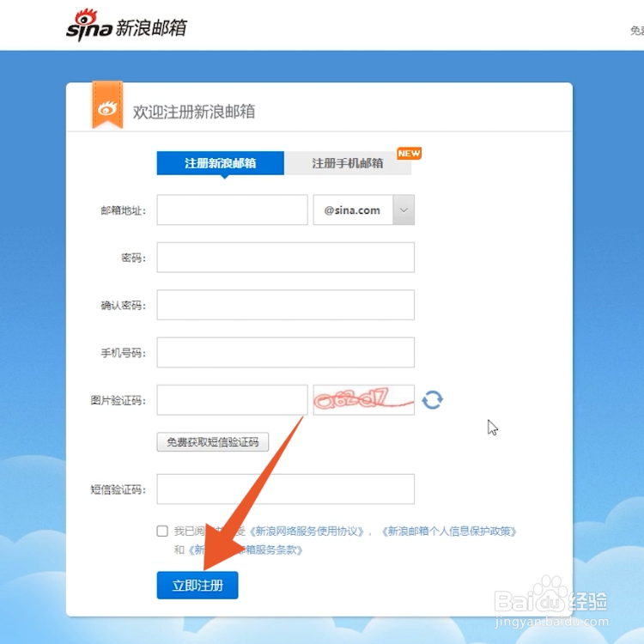Click the 欢迎注册新浪邮箱 heading
Screen dimensions: 644x644
coord(194,112)
